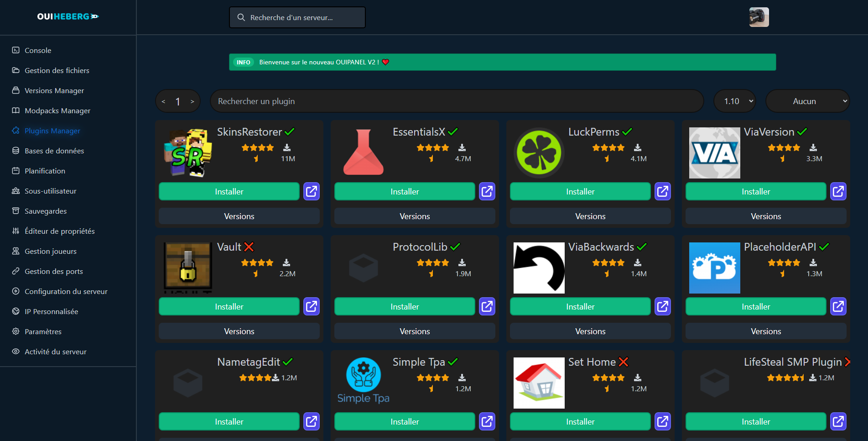Open external link for PlaceholderAPI plugin
The image size is (868, 441).
pos(838,306)
